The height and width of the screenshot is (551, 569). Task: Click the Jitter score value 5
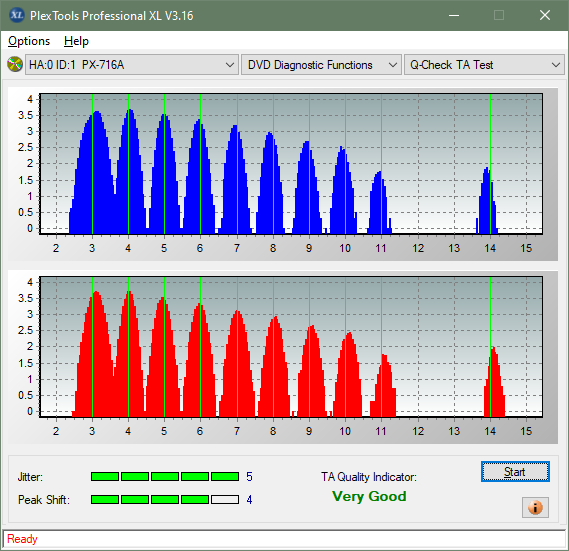point(249,477)
